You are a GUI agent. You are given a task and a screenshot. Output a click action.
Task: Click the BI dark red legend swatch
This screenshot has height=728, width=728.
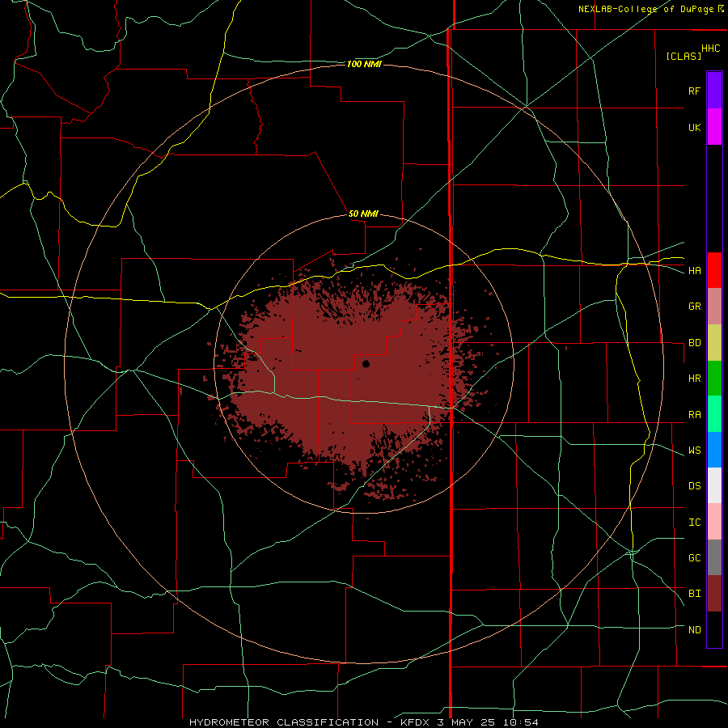[714, 594]
